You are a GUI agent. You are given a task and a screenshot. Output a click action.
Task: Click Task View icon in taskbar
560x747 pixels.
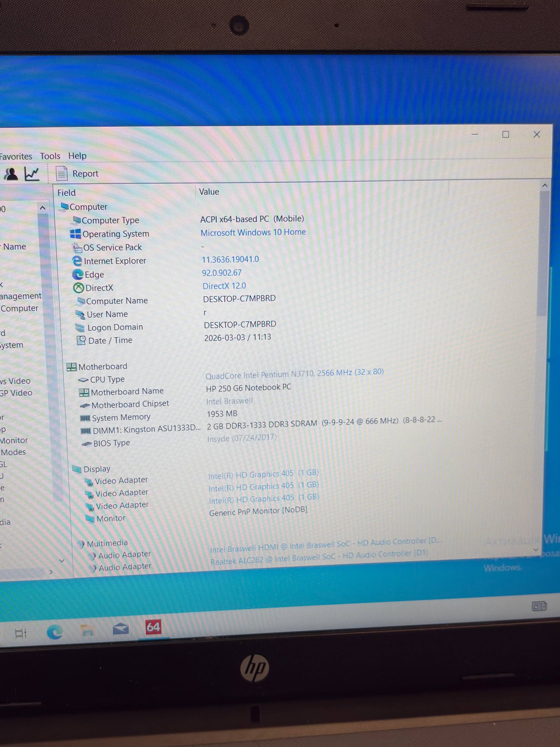(21, 633)
